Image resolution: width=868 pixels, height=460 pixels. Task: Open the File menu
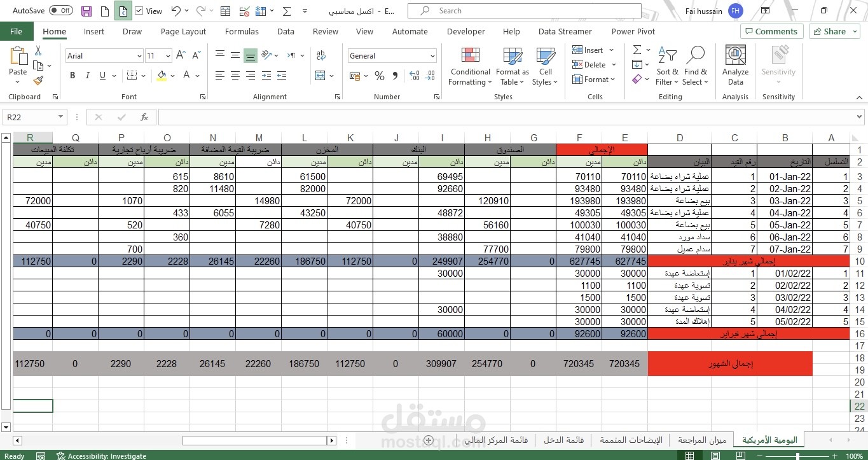(x=17, y=31)
